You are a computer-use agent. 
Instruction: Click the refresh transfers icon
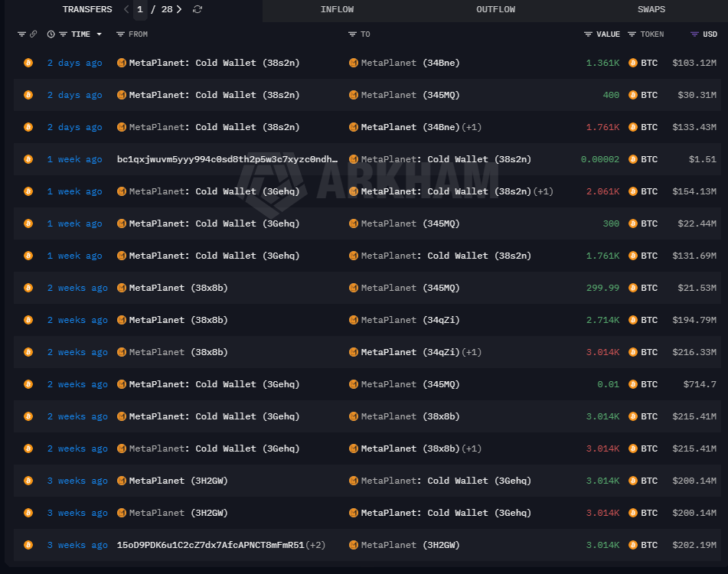click(x=198, y=10)
